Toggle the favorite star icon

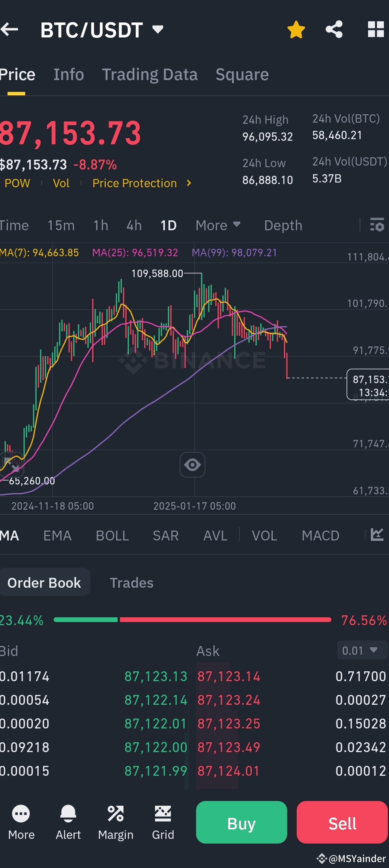coord(296,30)
